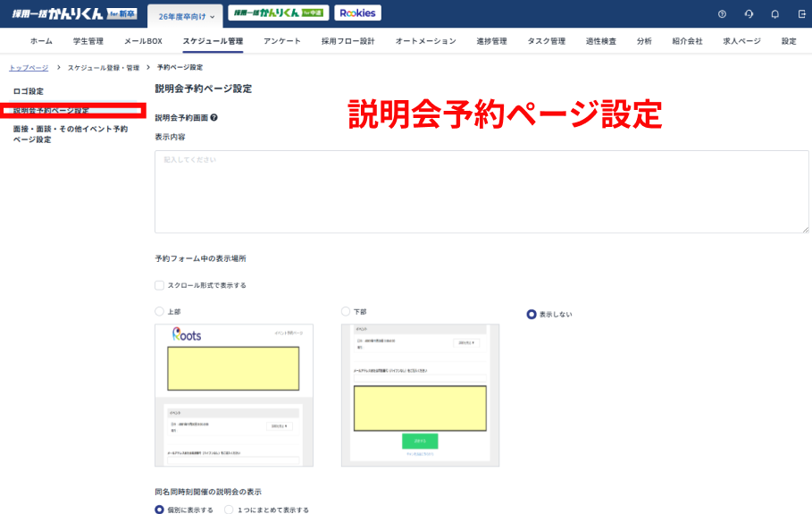Click the help icon beside 説明会予約画面
The width and height of the screenshot is (812, 514).
point(213,118)
